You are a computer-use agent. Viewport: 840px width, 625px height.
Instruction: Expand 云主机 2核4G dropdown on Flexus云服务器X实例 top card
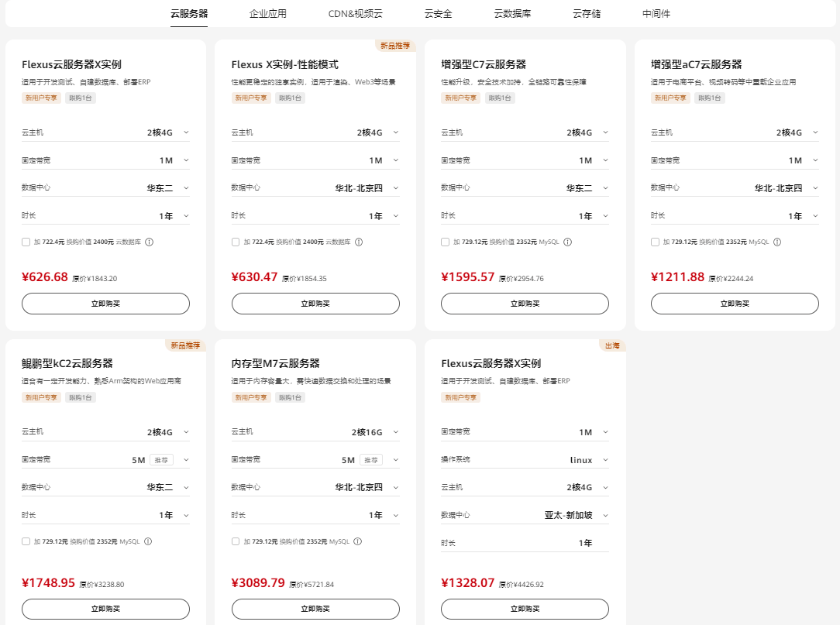pos(105,132)
